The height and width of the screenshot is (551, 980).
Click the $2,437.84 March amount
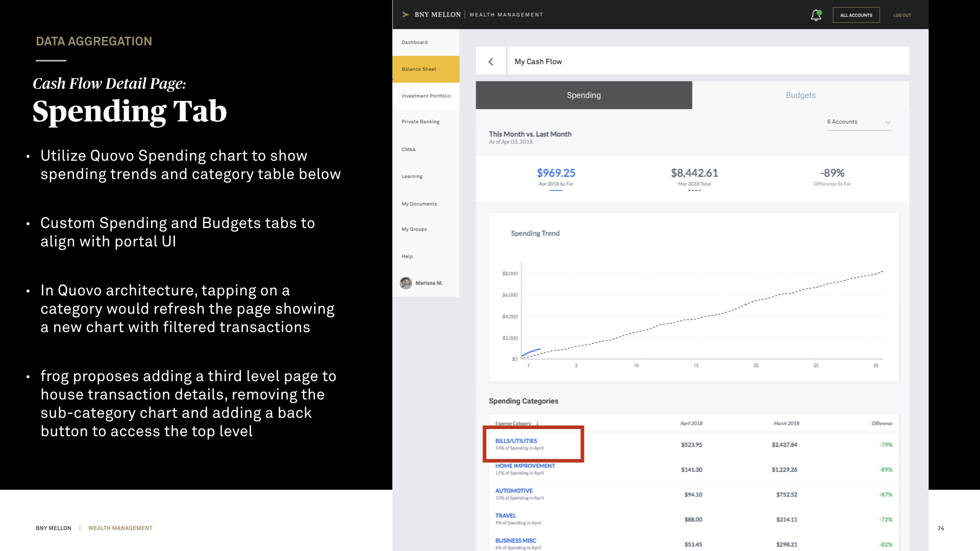click(x=784, y=445)
